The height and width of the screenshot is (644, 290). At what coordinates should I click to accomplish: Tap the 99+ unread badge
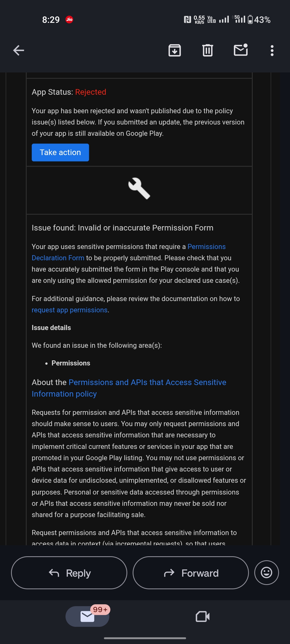[100, 610]
